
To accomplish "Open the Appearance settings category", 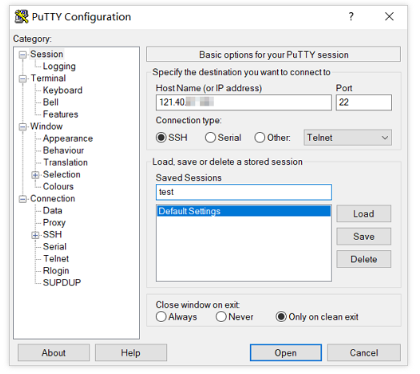I will tap(68, 138).
